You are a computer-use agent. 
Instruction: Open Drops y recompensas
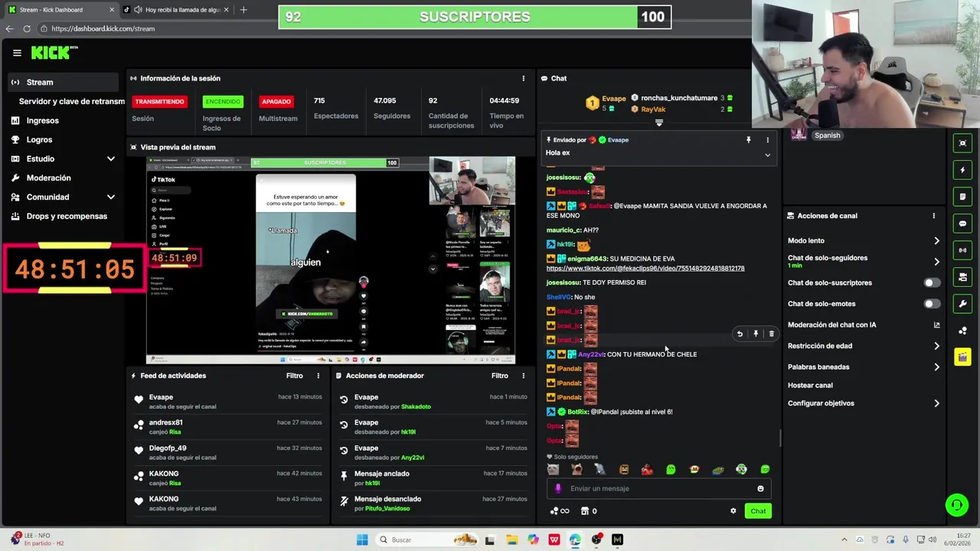click(x=63, y=216)
